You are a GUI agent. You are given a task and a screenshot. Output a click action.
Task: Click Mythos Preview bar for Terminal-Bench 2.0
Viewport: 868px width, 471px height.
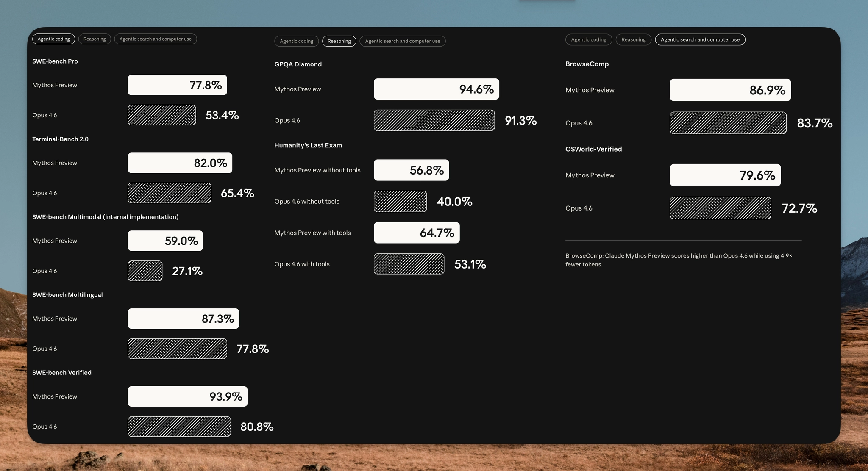tap(180, 163)
